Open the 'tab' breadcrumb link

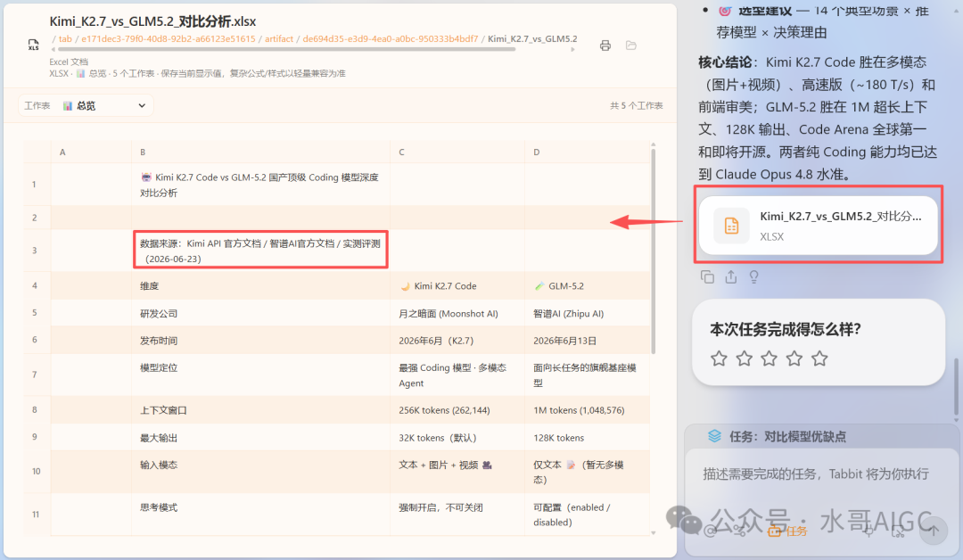point(65,38)
